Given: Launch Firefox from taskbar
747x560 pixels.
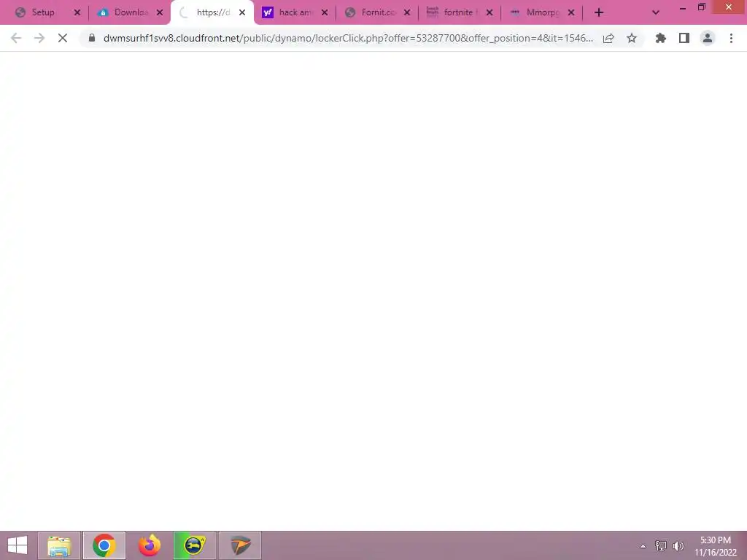Looking at the screenshot, I should pos(150,545).
